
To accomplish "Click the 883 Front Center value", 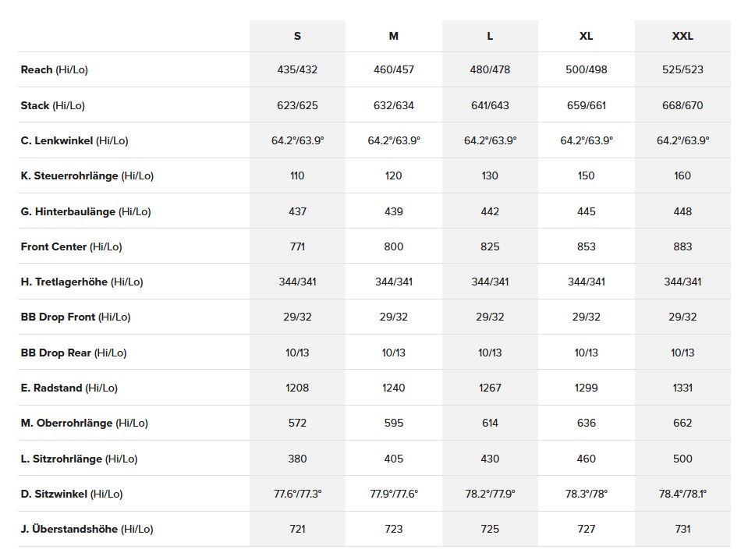I will 682,246.
